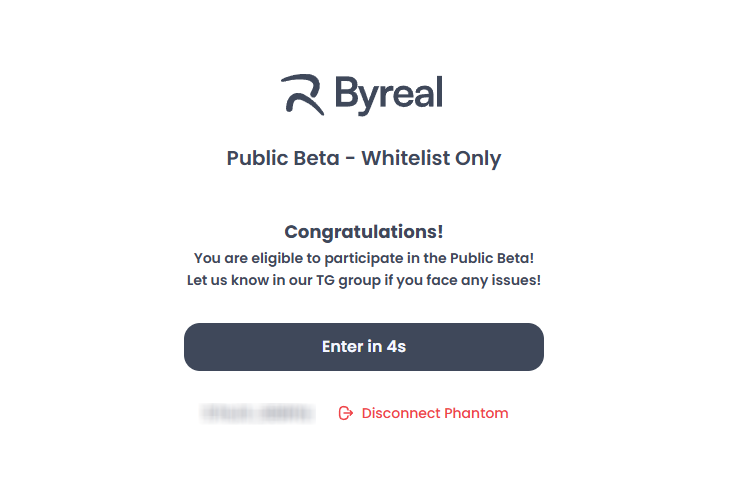
Task: Click the words TG group in message
Action: coord(349,280)
